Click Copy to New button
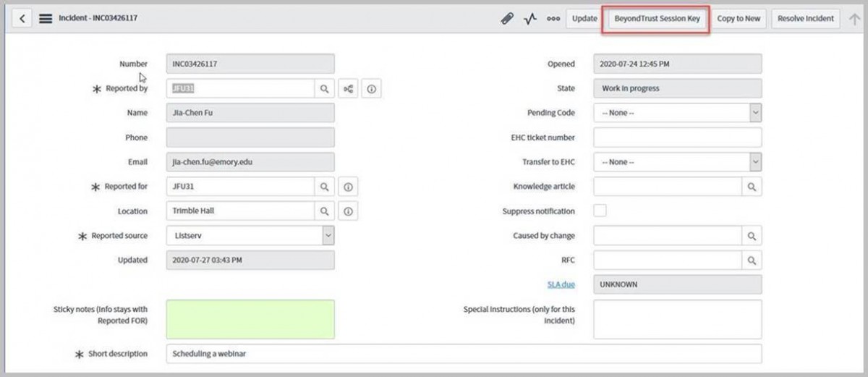Viewport: 868px width, 377px height. click(x=739, y=19)
